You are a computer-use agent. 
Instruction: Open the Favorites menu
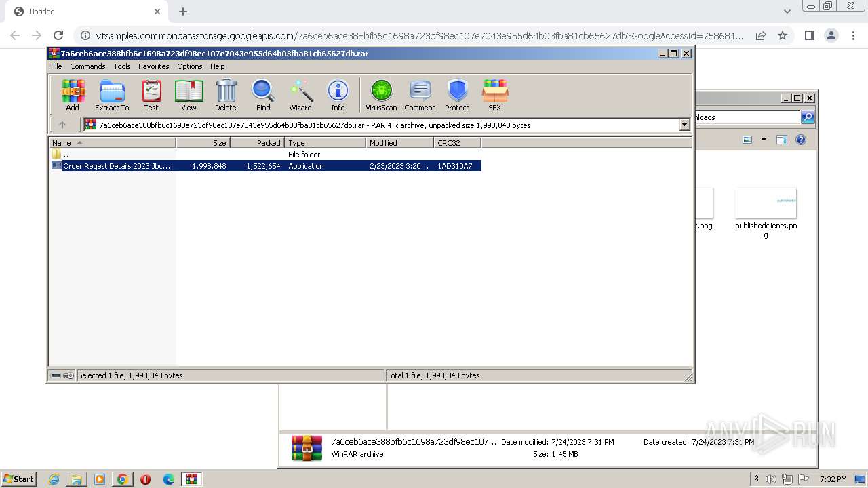click(x=154, y=66)
